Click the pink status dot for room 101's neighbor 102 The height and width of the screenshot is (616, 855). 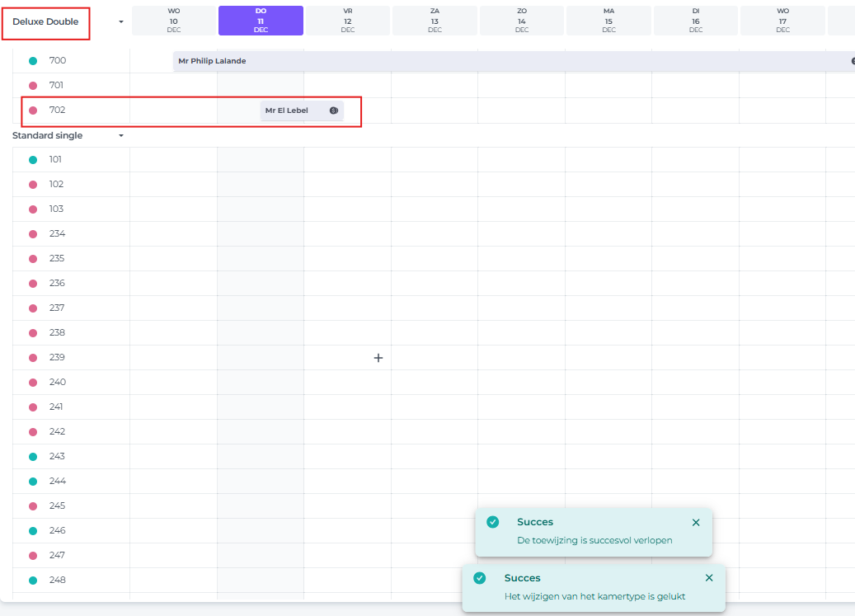33,185
